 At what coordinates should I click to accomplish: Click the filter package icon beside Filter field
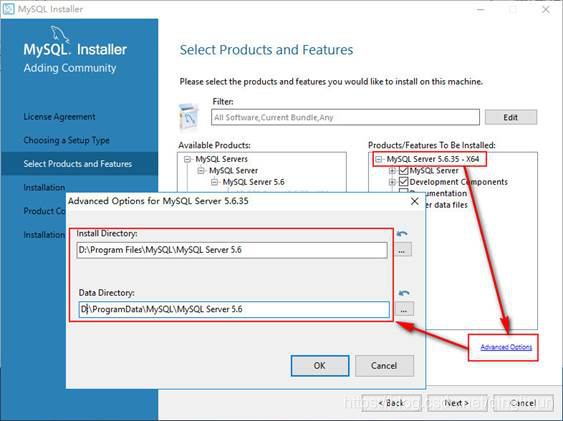(189, 117)
